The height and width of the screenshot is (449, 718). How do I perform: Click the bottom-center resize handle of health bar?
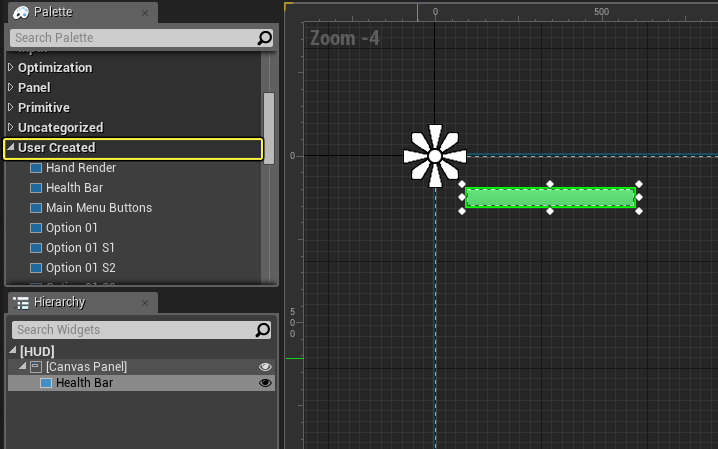(550, 211)
